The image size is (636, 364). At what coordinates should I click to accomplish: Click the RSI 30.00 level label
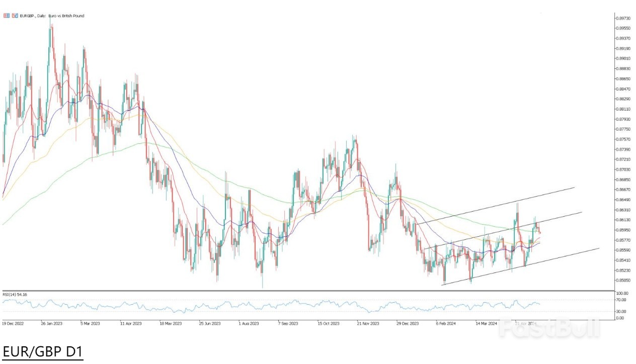click(622, 312)
